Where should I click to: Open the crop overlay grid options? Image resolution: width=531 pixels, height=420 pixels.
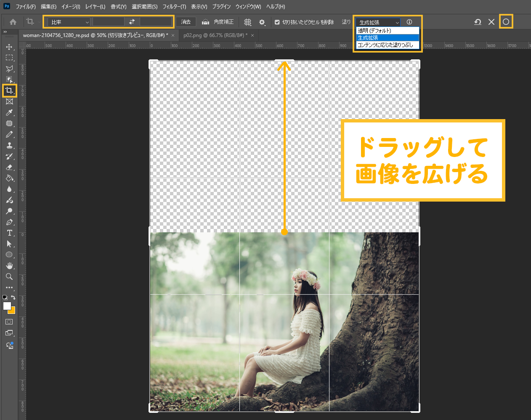pyautogui.click(x=248, y=22)
